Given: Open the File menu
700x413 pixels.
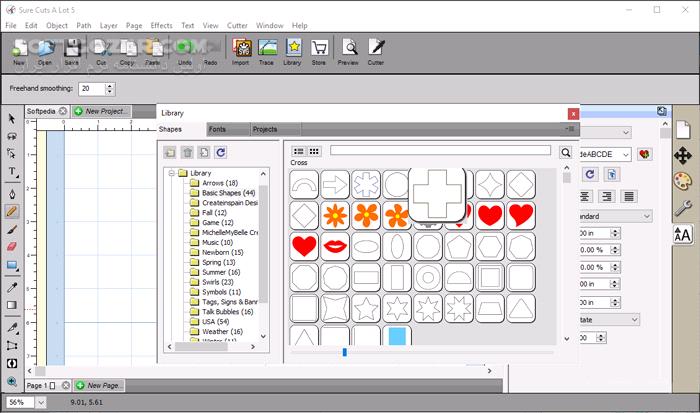Looking at the screenshot, I should click(11, 25).
